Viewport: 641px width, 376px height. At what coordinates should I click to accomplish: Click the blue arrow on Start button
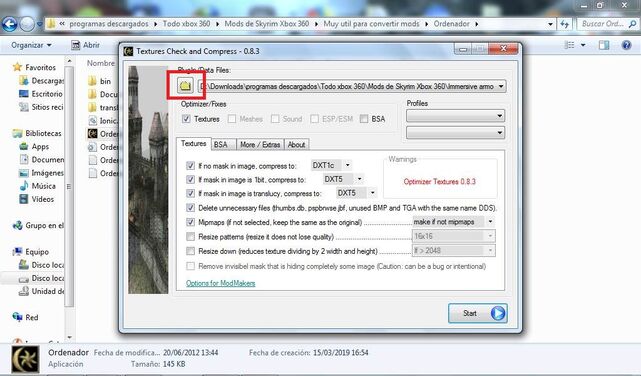pos(498,313)
